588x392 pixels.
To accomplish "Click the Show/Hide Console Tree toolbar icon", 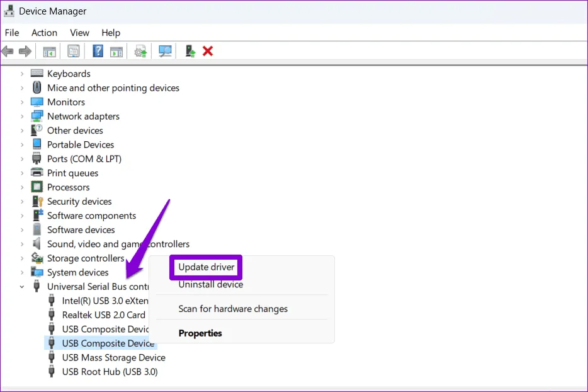I will [50, 51].
